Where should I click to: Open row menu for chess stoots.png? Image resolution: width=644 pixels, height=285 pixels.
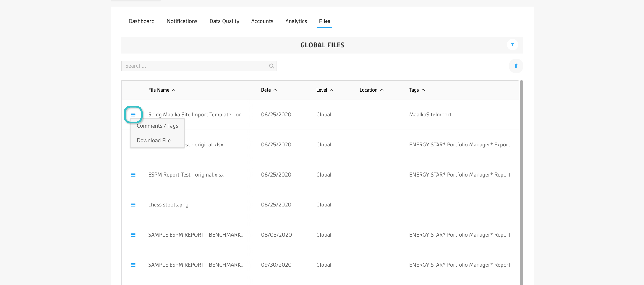(x=133, y=205)
